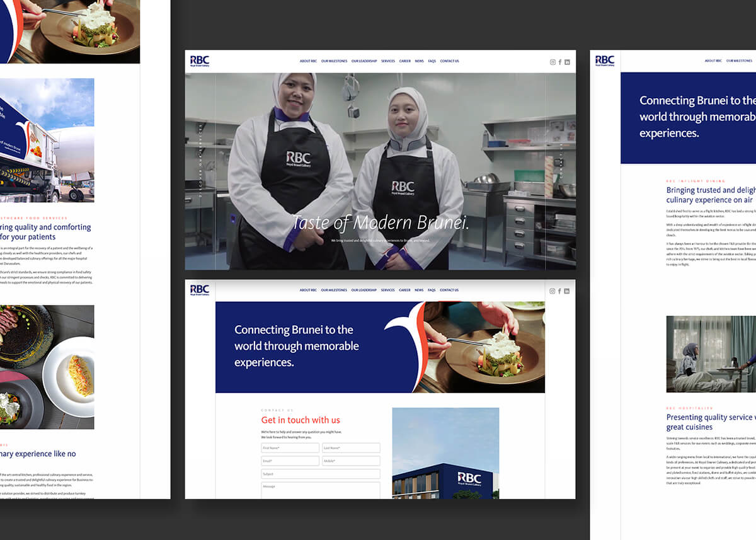Select Services on the contact page menu
The width and height of the screenshot is (756, 540).
388,290
